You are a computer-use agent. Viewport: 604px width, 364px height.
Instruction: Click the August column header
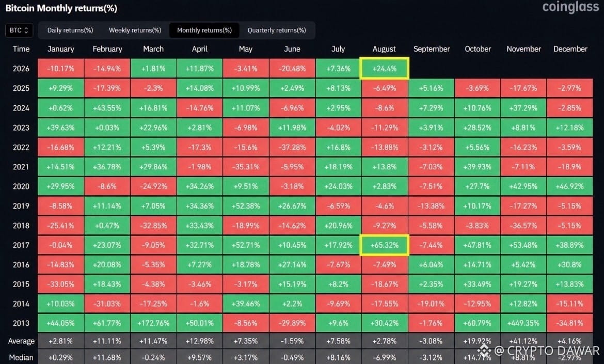(384, 49)
